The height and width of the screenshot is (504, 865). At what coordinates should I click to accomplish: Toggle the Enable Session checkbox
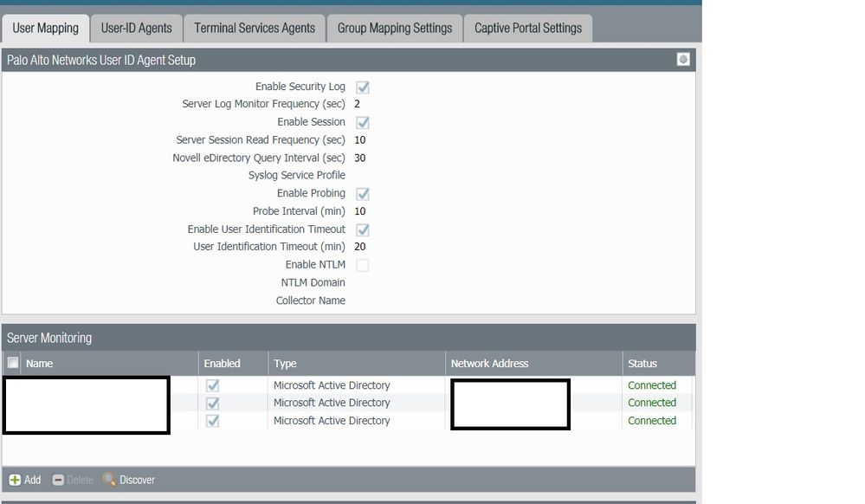[x=363, y=123]
